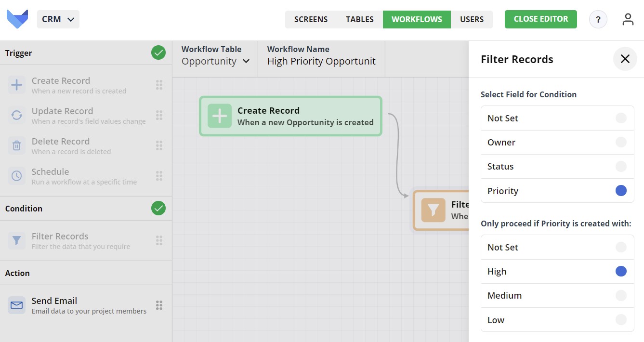
Task: Click the Delete Record trash icon
Action: 17,145
